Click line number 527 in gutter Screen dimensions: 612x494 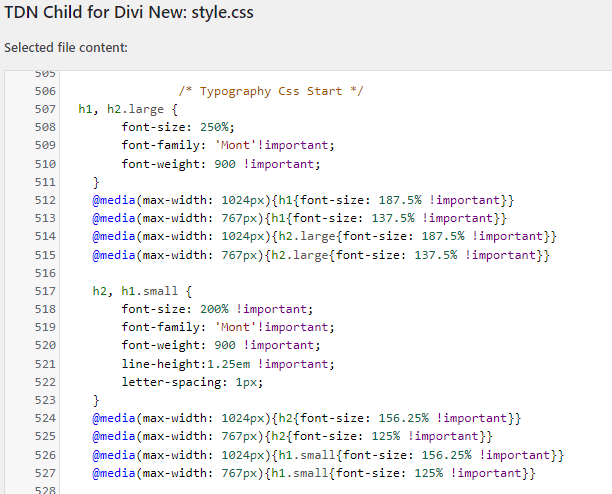tap(45, 473)
